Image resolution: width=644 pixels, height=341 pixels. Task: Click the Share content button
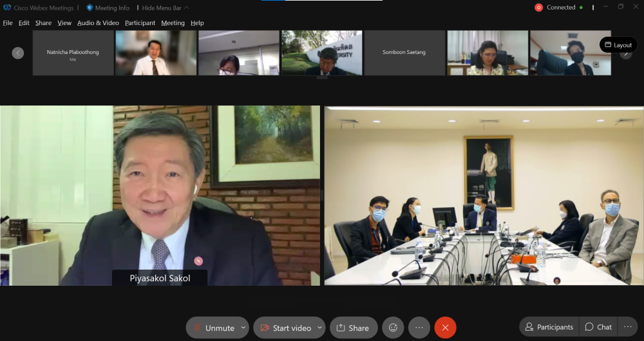353,327
